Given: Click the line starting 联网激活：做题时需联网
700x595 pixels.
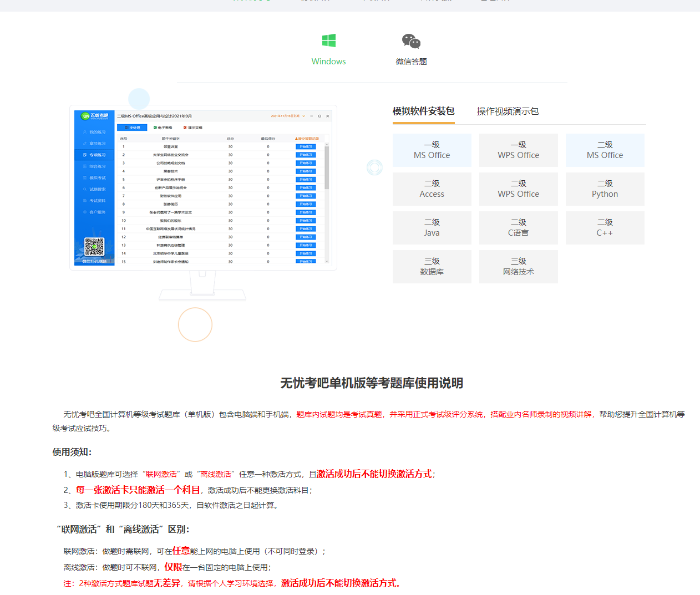Looking at the screenshot, I should (x=195, y=551).
